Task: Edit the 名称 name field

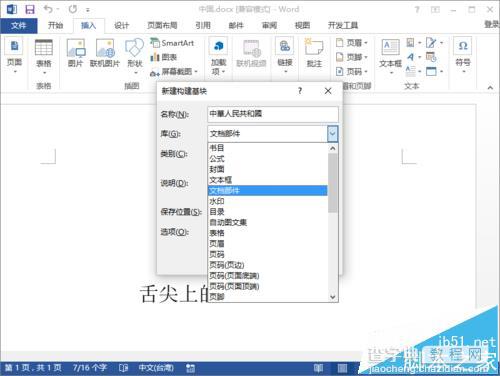Action: point(273,114)
